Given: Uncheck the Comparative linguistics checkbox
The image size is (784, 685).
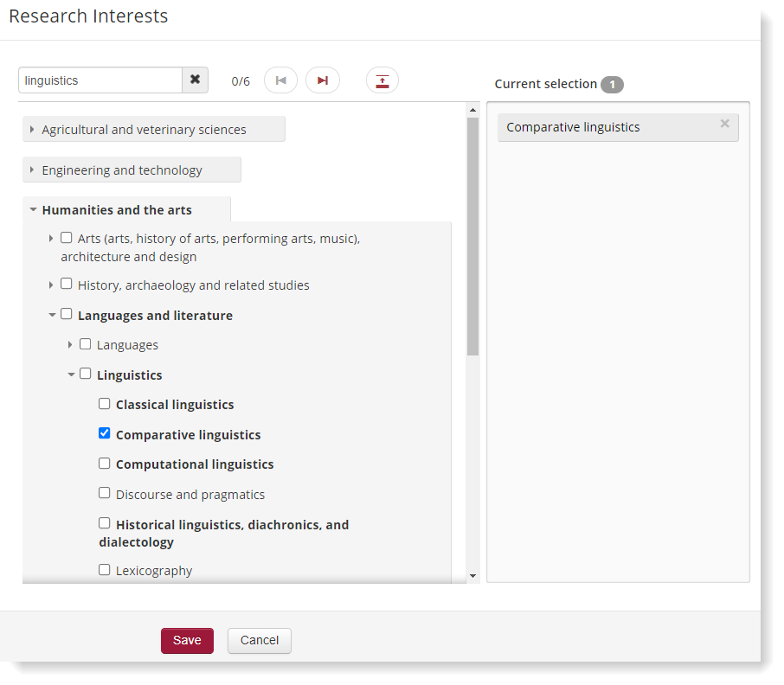Looking at the screenshot, I should (105, 433).
